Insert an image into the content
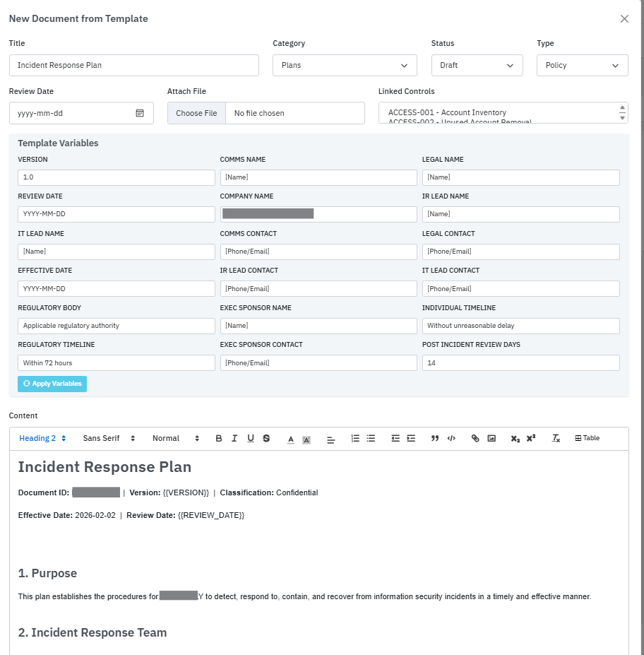Viewport: 644px width, 655px height. pos(491,439)
